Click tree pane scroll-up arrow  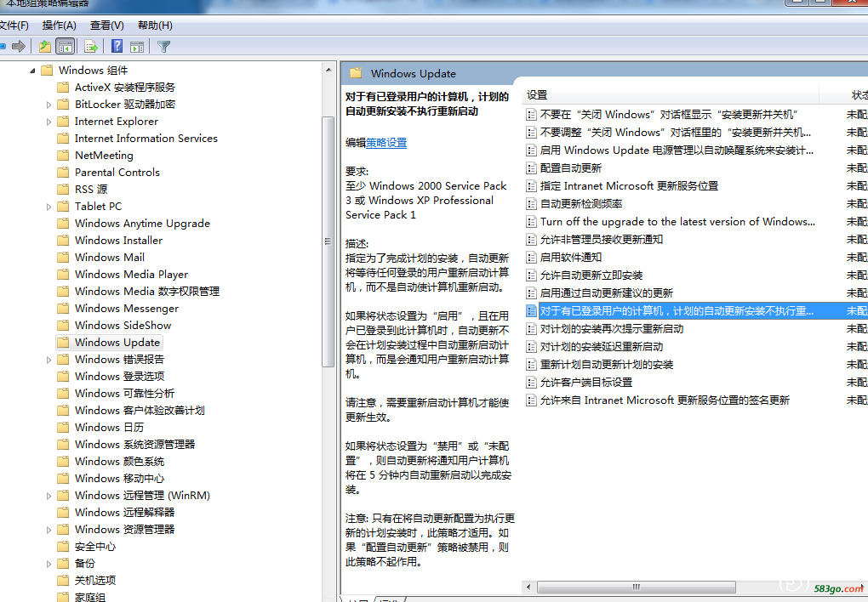[328, 70]
